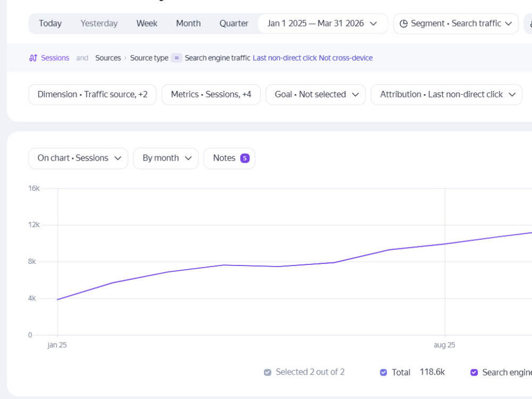Click the equals operator badge
This screenshot has width=532, height=399.
coord(177,58)
